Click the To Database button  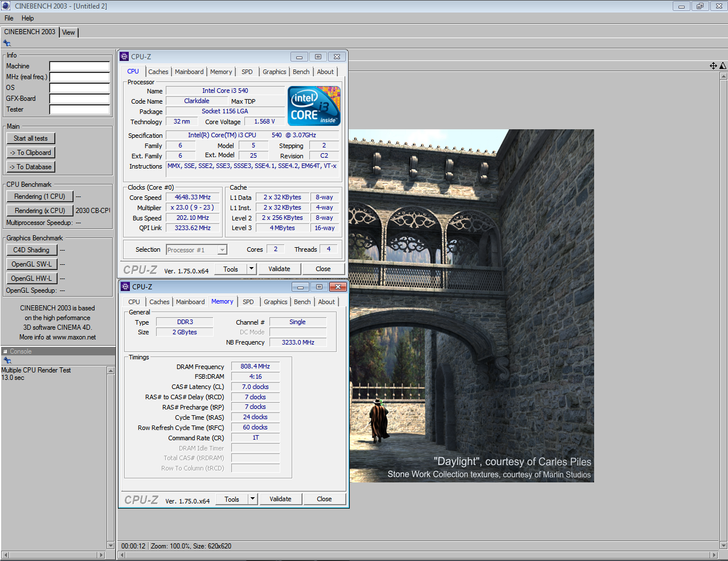31,167
